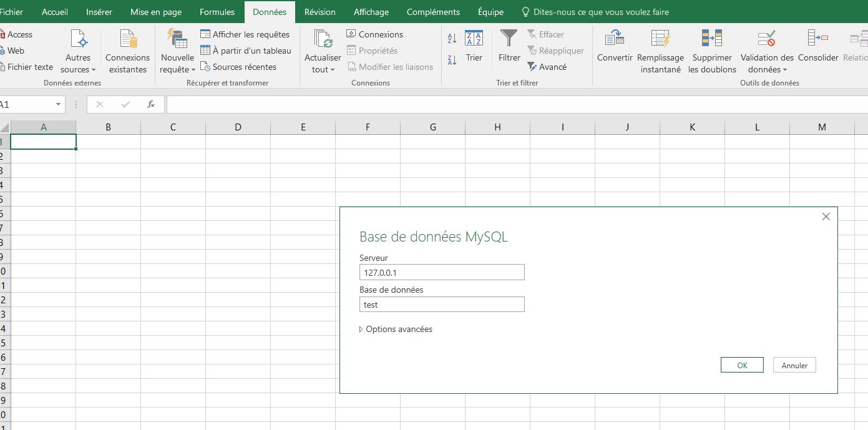The image size is (868, 430).
Task: Click the select all corner
Action: tap(5, 127)
